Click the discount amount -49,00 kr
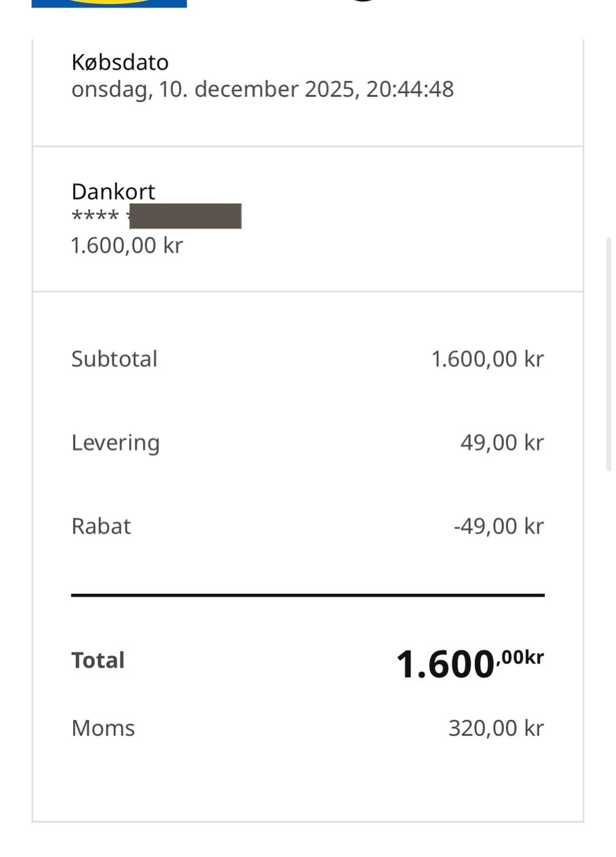Image resolution: width=616 pixels, height=857 pixels. [499, 526]
